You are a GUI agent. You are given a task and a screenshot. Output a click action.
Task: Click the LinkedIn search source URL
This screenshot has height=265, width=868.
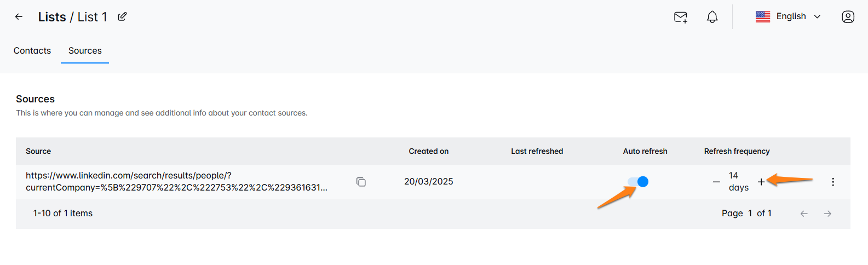(176, 181)
